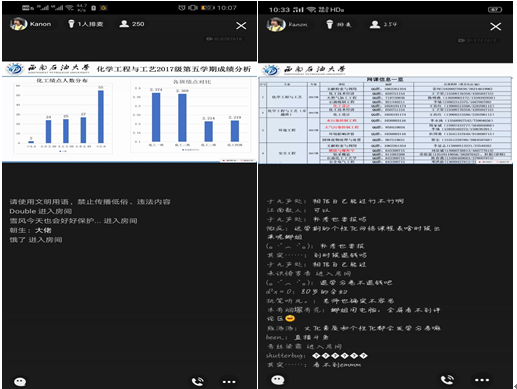
Task: Tap the phone call icon in left screen
Action: [x=198, y=381]
